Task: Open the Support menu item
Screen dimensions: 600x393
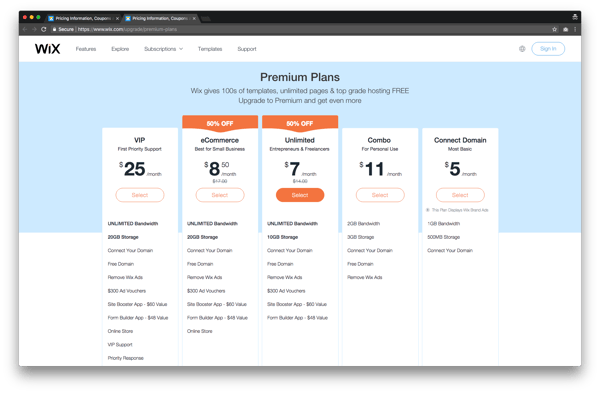Action: pyautogui.click(x=247, y=49)
